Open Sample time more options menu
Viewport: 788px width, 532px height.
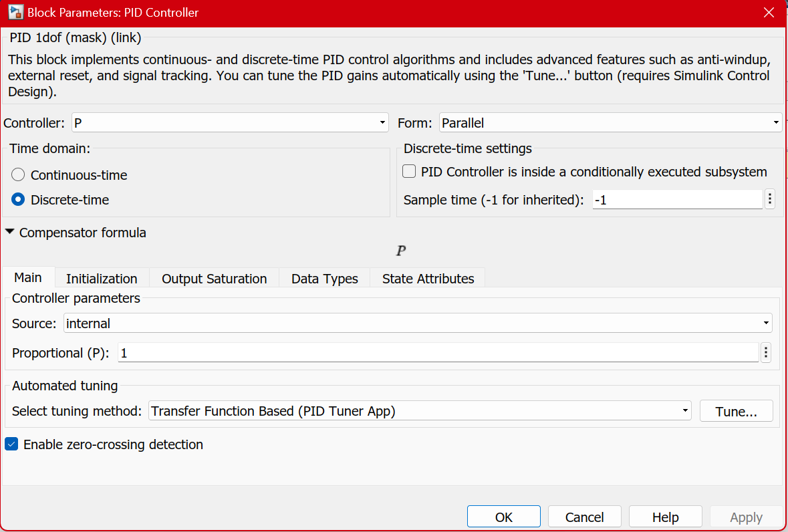[x=770, y=199]
